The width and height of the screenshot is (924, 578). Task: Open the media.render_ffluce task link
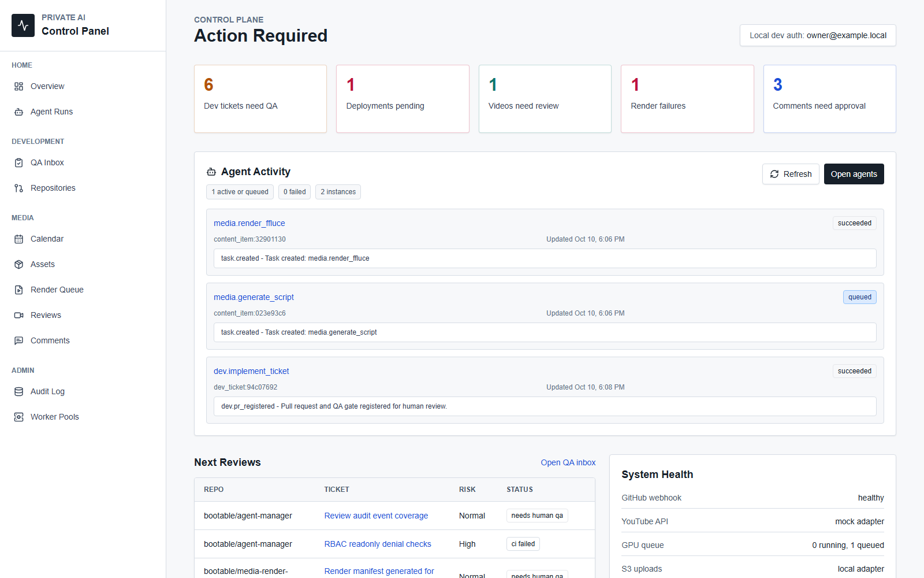tap(249, 223)
